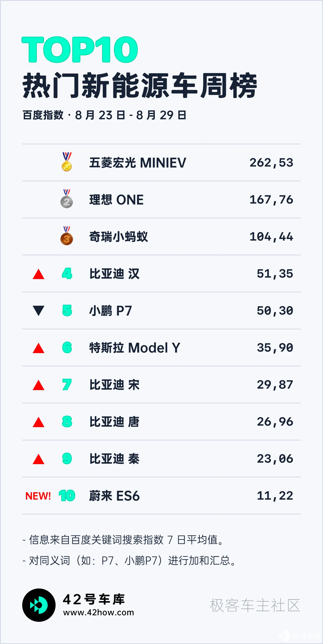Click the red up arrow beside 比亚迪 宋
The height and width of the screenshot is (644, 323).
(x=39, y=385)
